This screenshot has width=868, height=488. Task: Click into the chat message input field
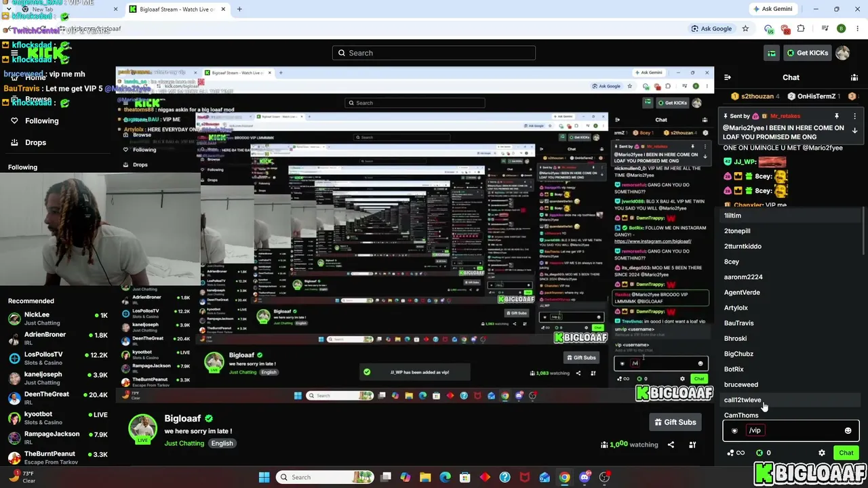(791, 430)
